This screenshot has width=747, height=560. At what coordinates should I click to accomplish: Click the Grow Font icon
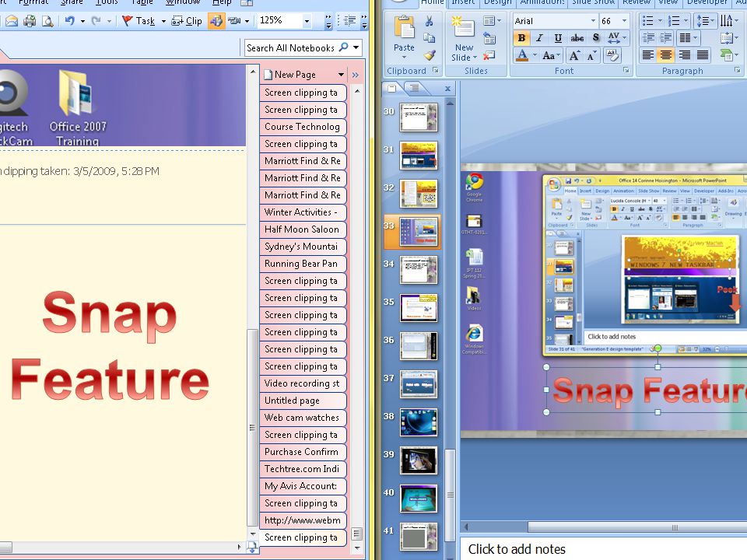[x=574, y=56]
